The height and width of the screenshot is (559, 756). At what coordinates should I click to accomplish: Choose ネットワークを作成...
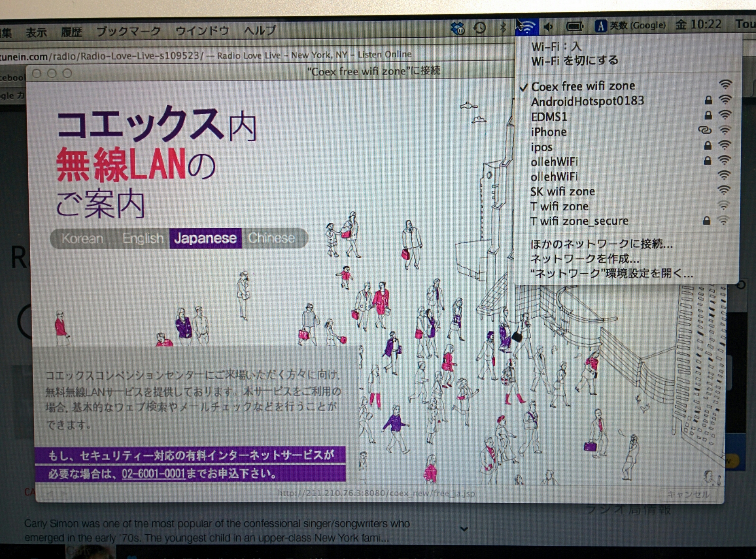(x=585, y=259)
